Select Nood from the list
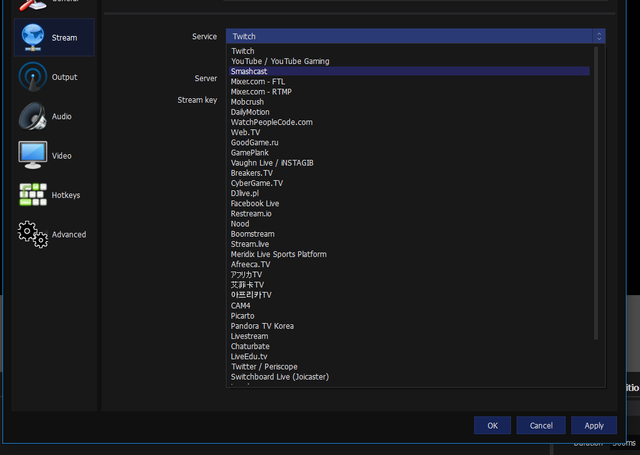Image resolution: width=640 pixels, height=455 pixels. 410,224
